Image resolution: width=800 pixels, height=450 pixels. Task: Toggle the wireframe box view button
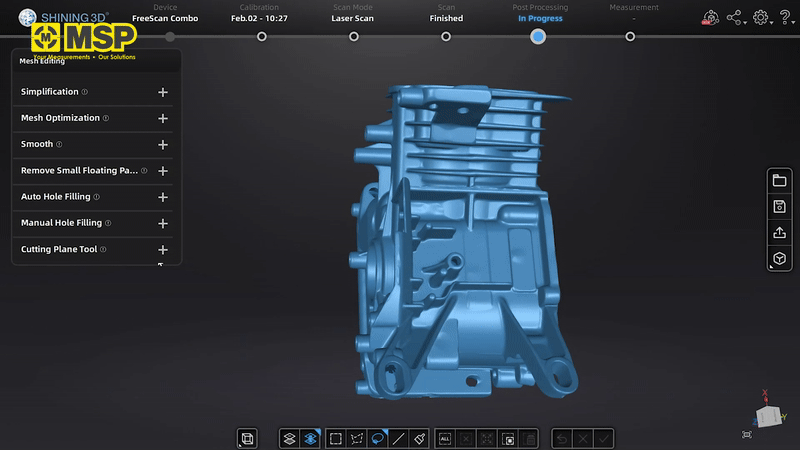(247, 438)
